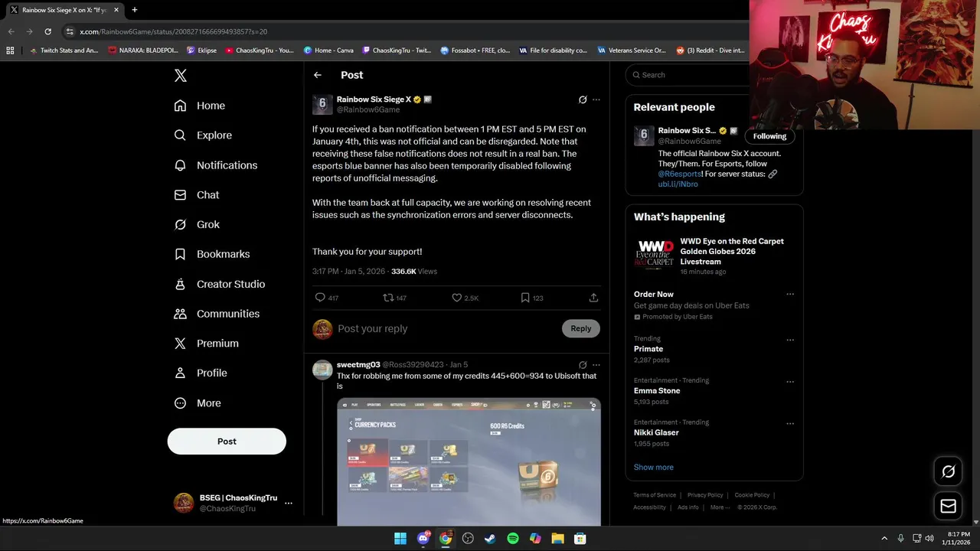
Task: Show hidden system tray icons
Action: click(x=884, y=539)
